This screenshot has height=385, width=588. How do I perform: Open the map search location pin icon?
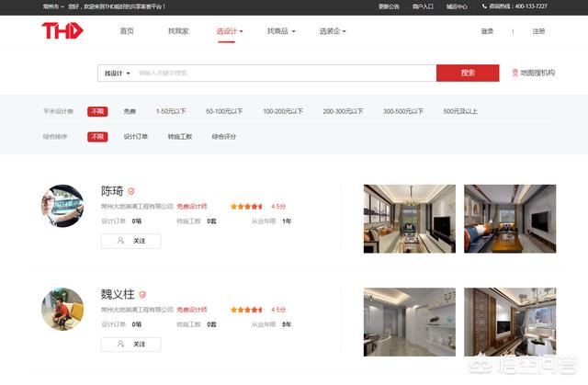point(514,73)
